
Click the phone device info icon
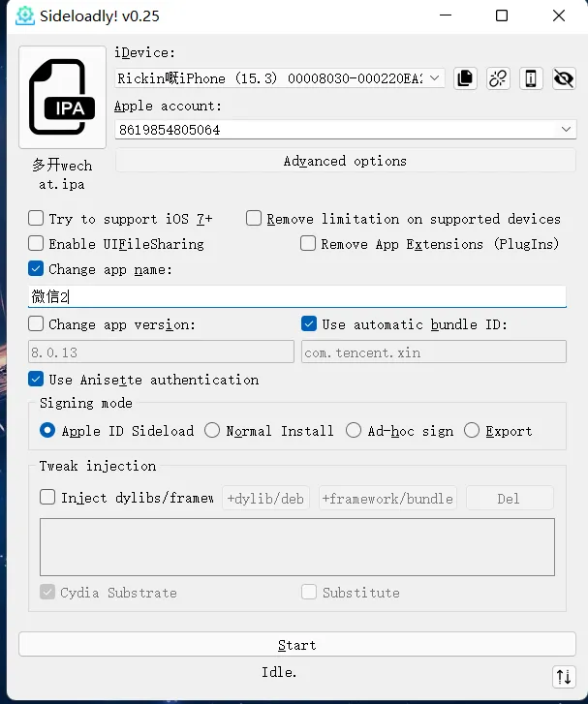[531, 79]
